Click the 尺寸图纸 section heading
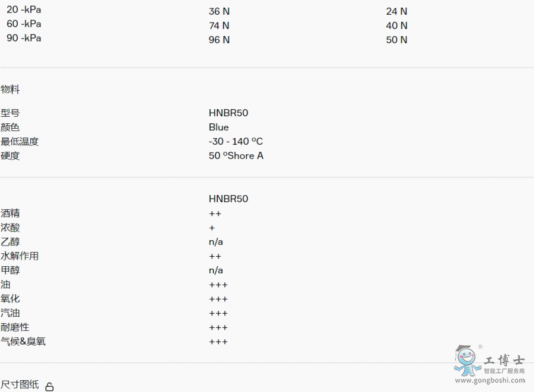This screenshot has height=392, width=534. (x=20, y=385)
